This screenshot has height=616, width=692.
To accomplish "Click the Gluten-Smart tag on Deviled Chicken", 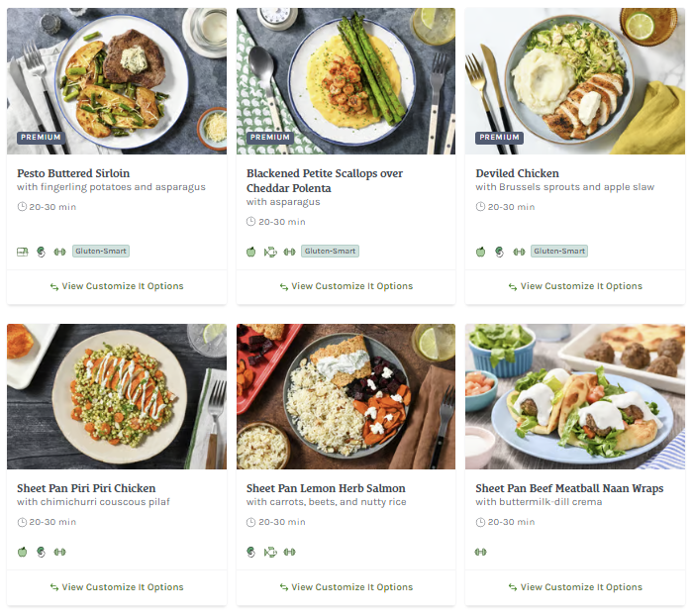I will tap(559, 252).
